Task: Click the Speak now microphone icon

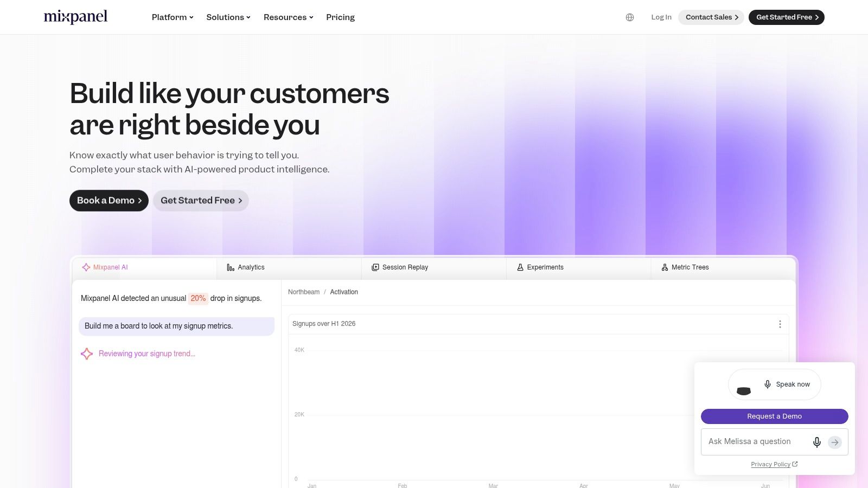Action: click(x=768, y=384)
